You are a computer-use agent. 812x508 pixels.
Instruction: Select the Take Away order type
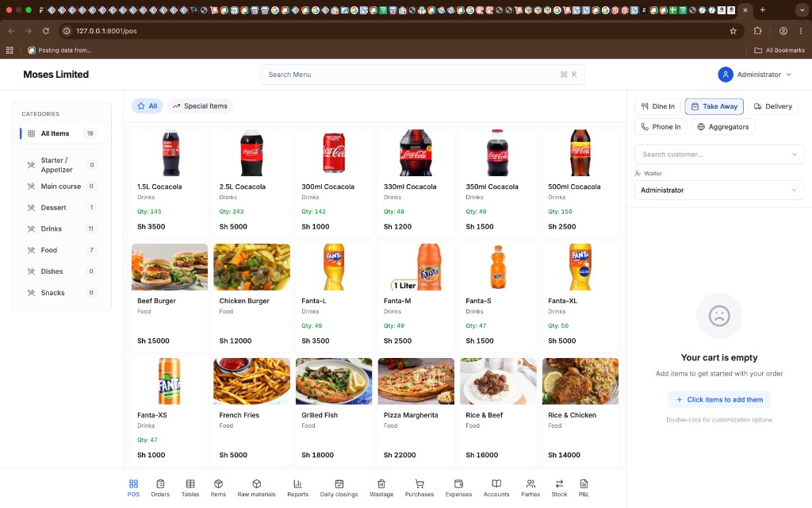click(x=714, y=106)
